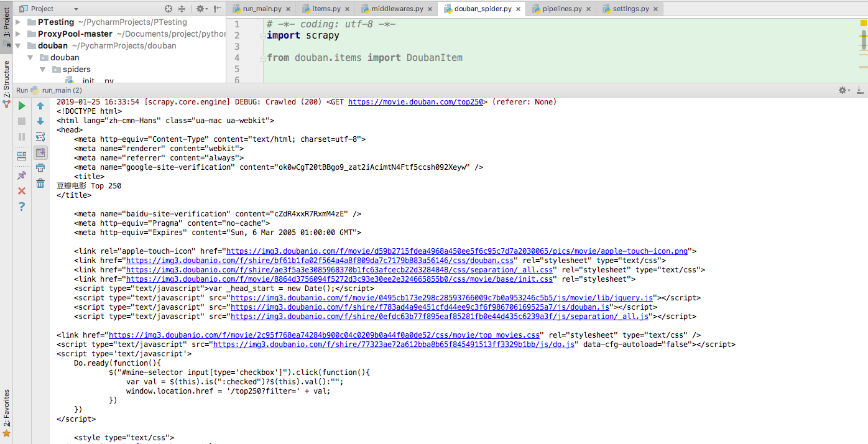The image size is (868, 444).
Task: Toggle Scroll to the End in console
Action: [40, 152]
